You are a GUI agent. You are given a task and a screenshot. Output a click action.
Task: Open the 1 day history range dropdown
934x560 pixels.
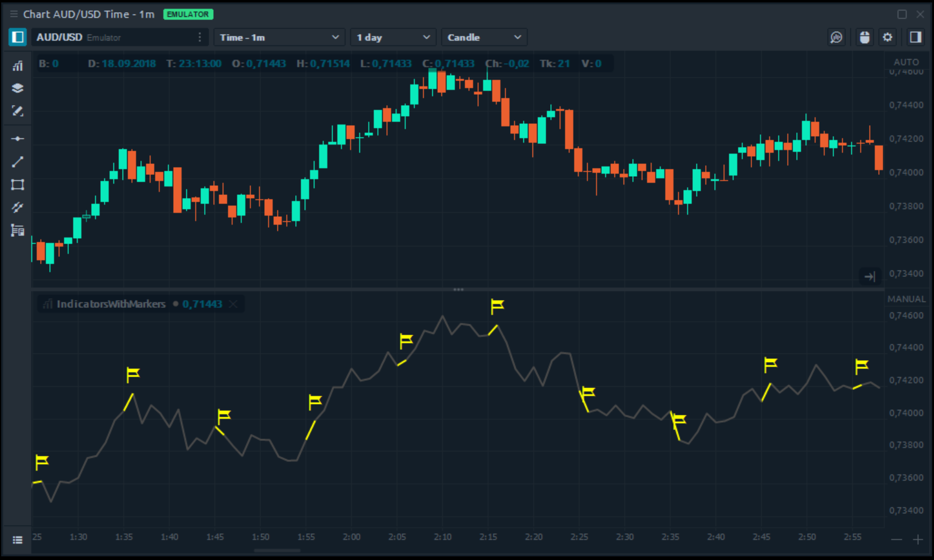tap(393, 37)
